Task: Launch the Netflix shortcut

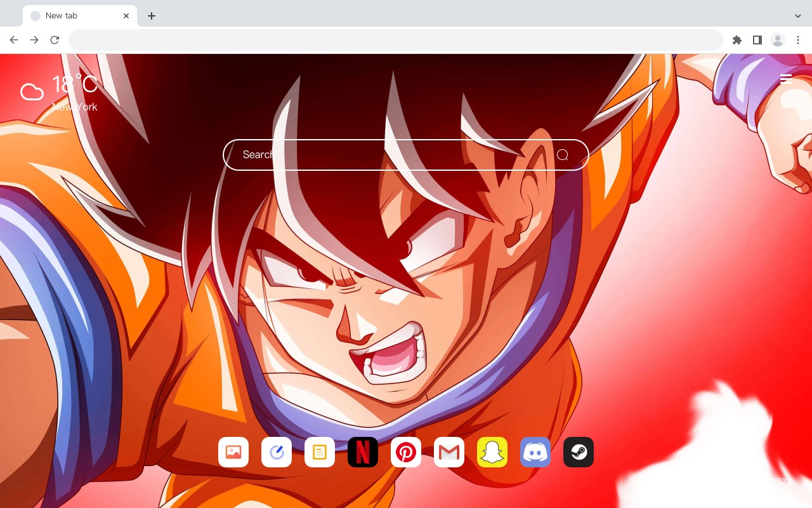Action: coord(363,452)
